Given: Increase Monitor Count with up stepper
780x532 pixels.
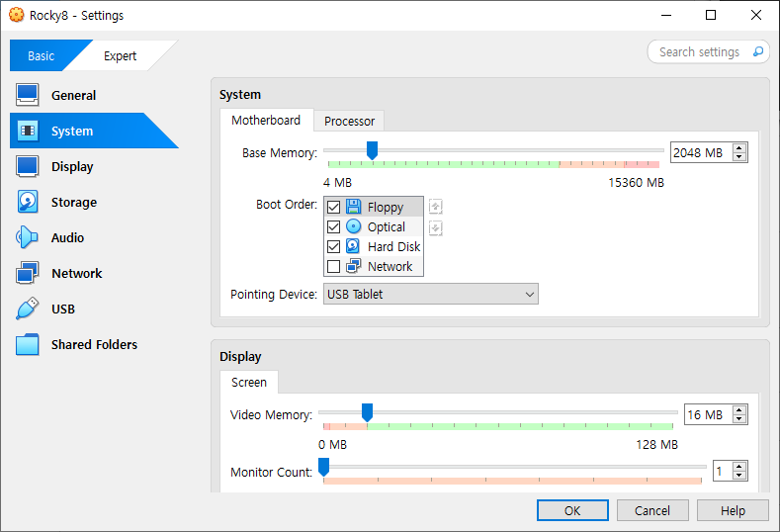Looking at the screenshot, I should pos(739,467).
